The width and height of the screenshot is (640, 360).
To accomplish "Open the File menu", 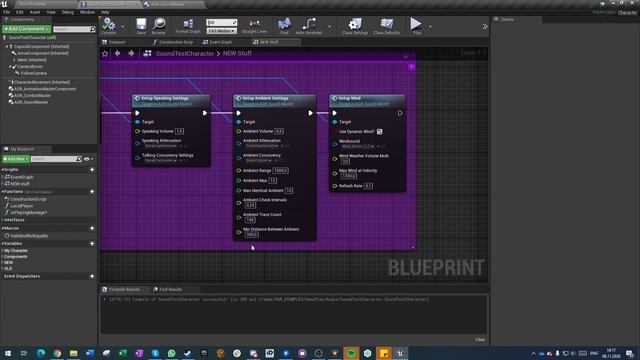I will point(7,12).
